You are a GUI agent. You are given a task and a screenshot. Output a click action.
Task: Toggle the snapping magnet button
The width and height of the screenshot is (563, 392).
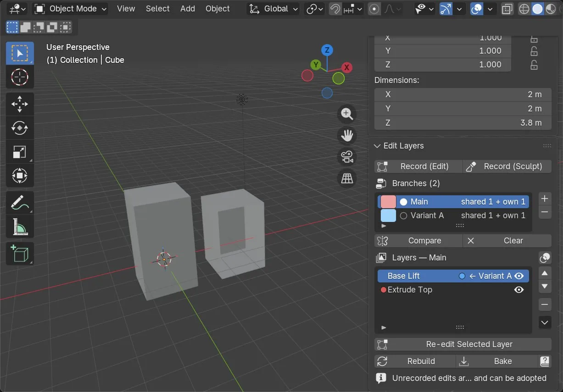[x=335, y=9]
